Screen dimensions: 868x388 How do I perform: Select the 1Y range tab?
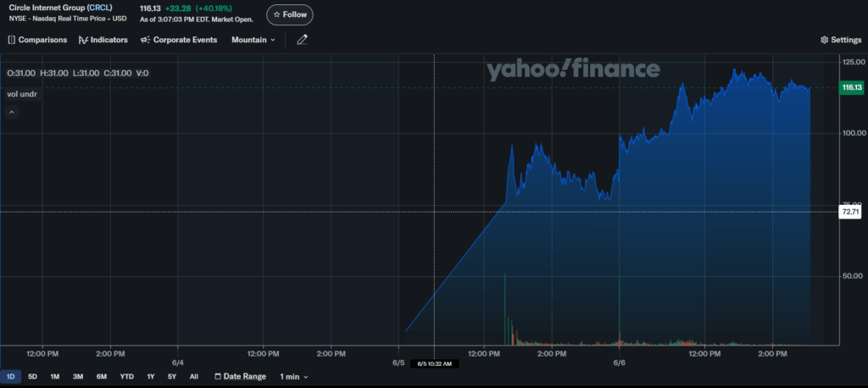point(151,376)
